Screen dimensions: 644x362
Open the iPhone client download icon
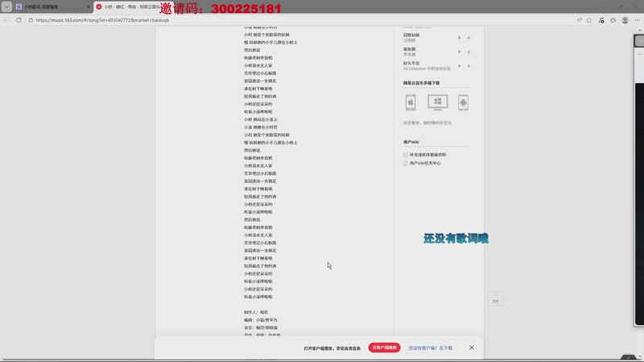point(411,102)
